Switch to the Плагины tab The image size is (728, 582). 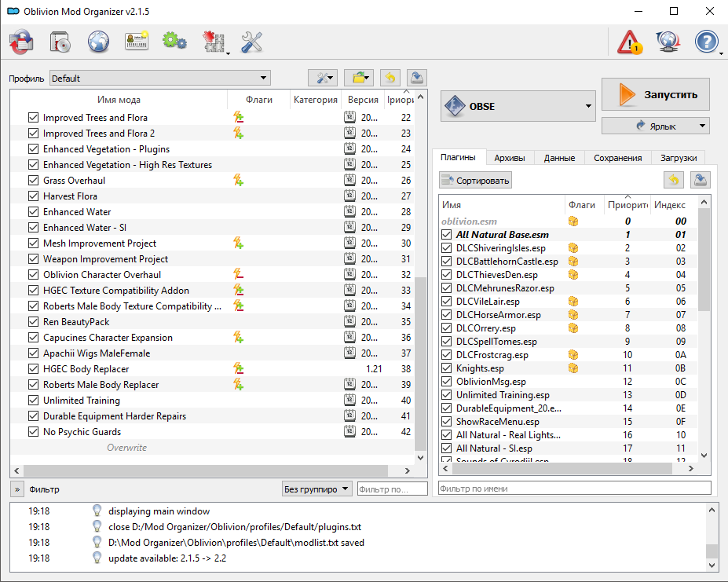459,157
